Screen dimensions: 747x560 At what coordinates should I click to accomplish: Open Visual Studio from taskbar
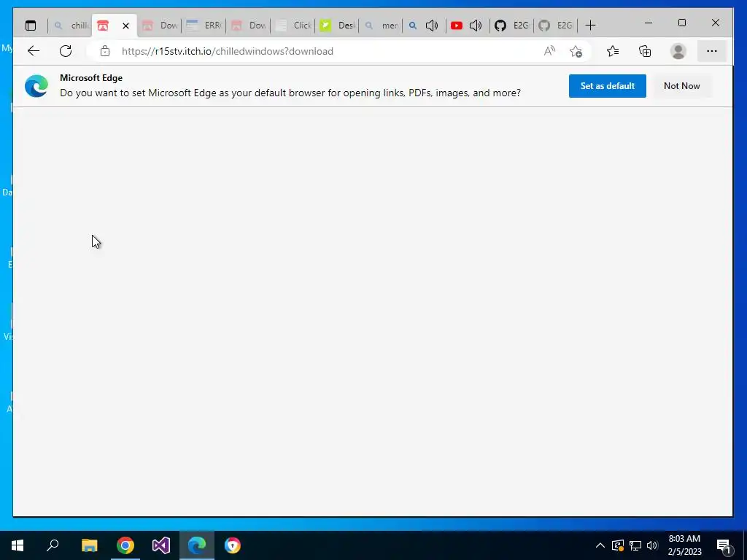pyautogui.click(x=161, y=545)
